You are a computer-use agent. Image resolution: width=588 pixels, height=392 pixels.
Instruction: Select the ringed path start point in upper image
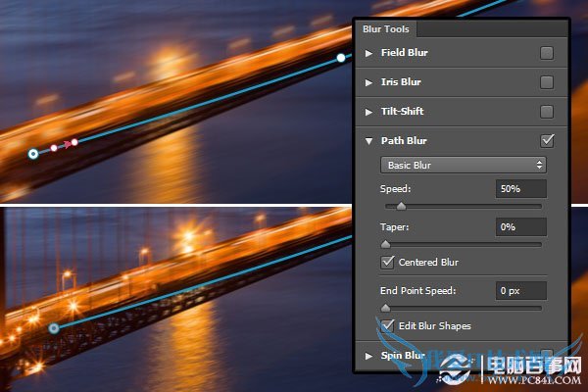33,154
